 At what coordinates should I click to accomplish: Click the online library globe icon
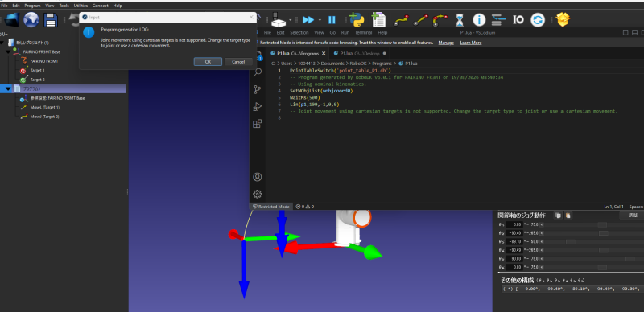31,19
